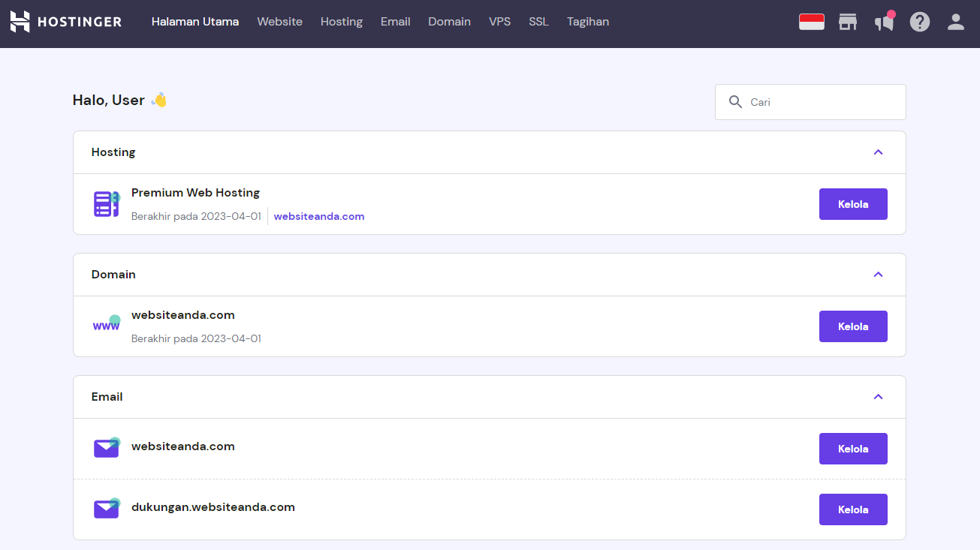Collapse the Domain section
The height and width of the screenshot is (550, 980).
(878, 275)
